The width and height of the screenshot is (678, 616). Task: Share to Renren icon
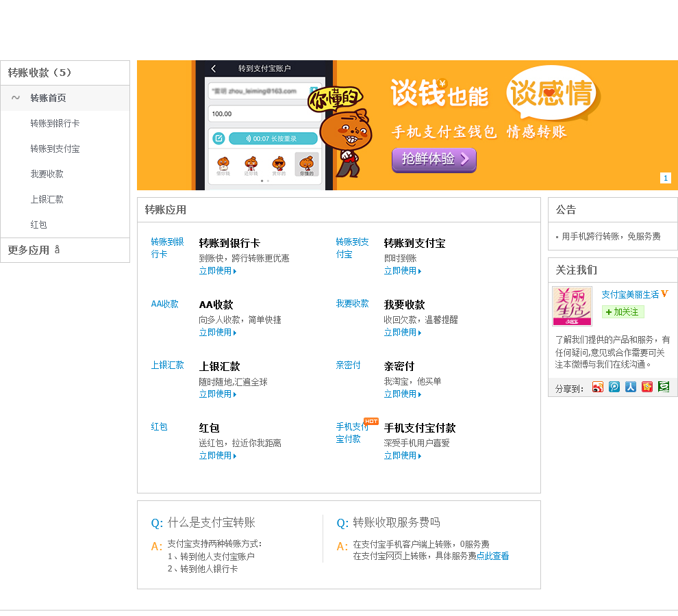coord(631,387)
